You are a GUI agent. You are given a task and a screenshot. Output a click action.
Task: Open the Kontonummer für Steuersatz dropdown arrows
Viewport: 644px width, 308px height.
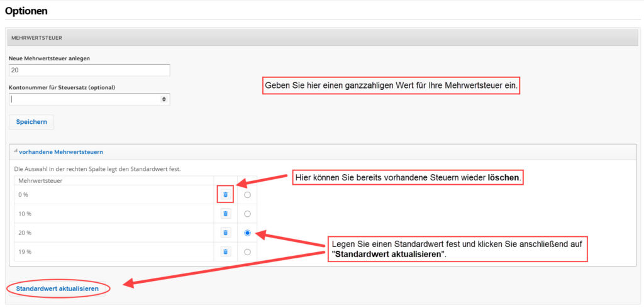coord(164,99)
